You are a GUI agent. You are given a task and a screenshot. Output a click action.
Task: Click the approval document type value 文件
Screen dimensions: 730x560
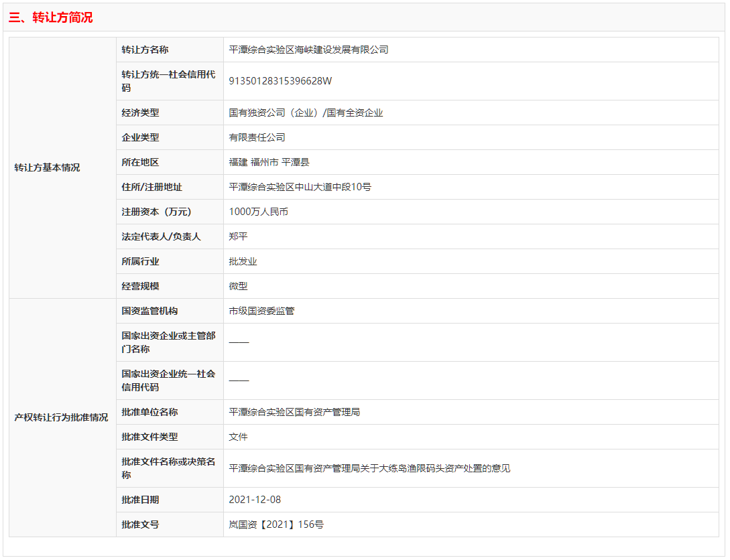pyautogui.click(x=238, y=437)
